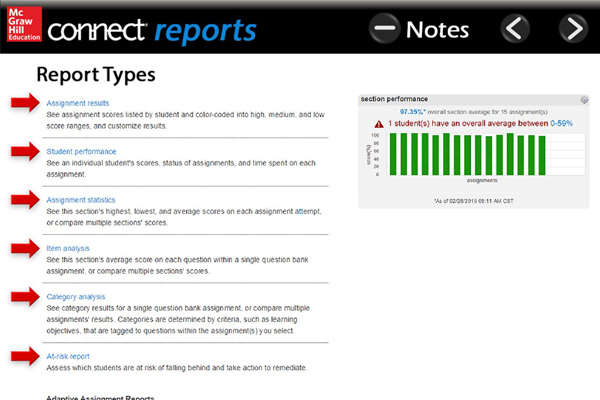Click the Adaptive Assignment Reports heading
600x400 pixels.
point(100,397)
